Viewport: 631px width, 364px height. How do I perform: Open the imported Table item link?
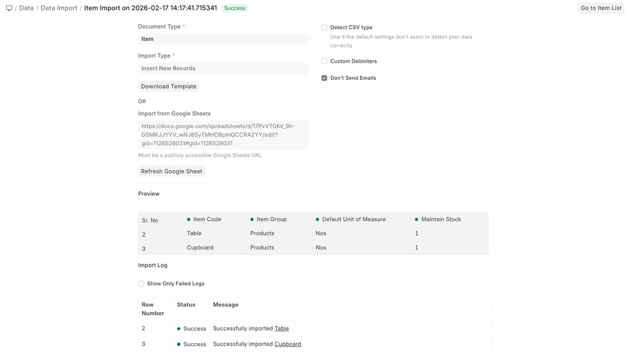coord(282,328)
